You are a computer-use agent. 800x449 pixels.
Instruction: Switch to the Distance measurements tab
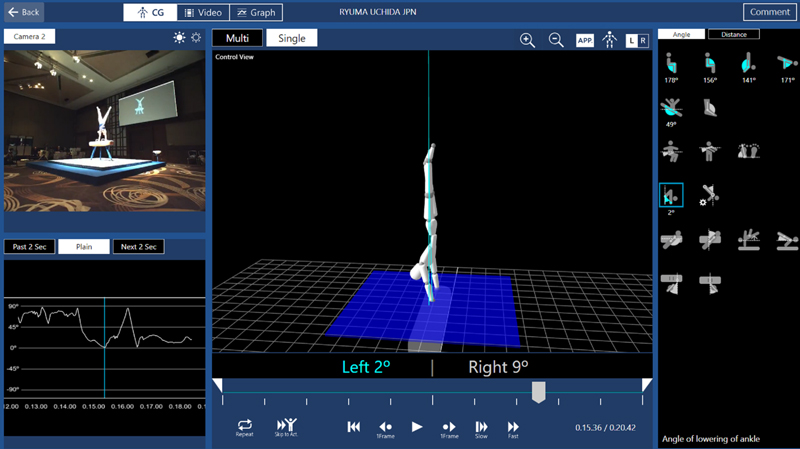point(733,34)
